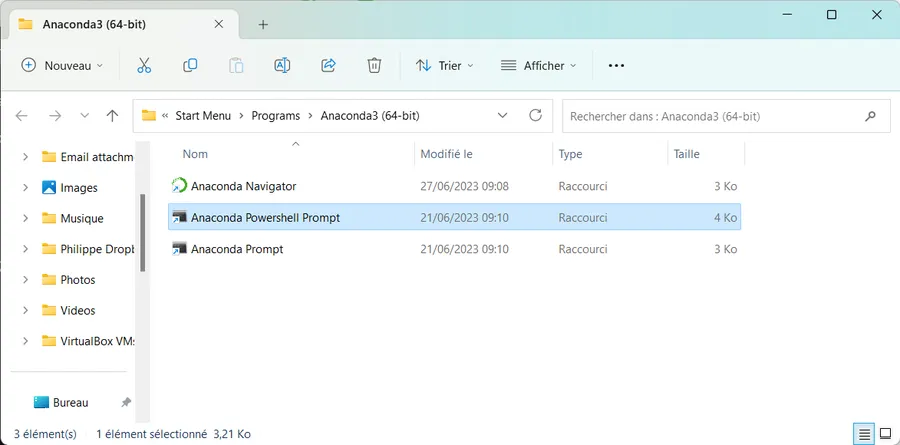Expand the Images tree node
The width and height of the screenshot is (900, 445).
tap(25, 187)
